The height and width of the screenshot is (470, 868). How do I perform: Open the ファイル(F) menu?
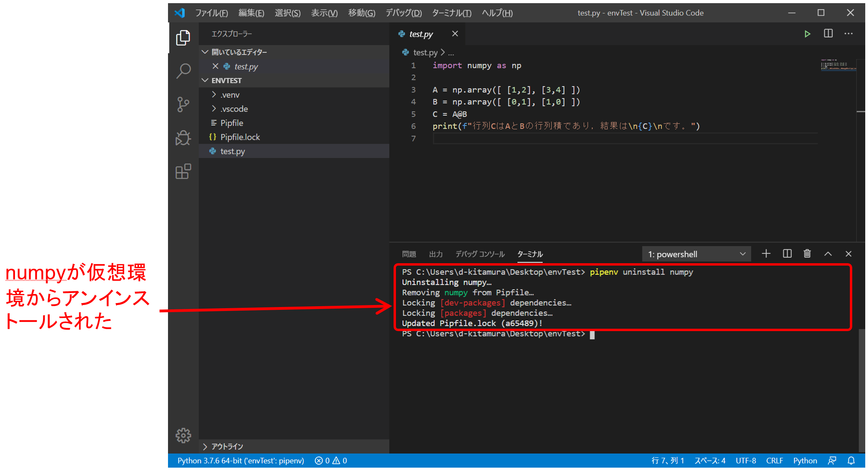[x=212, y=13]
